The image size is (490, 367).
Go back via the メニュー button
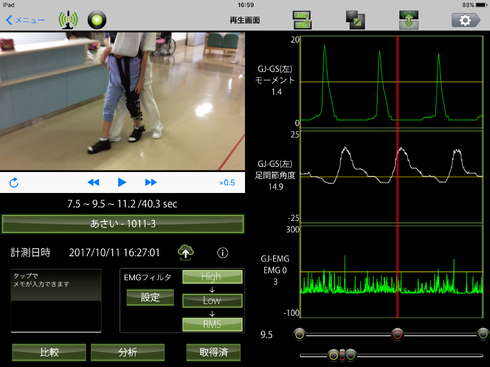point(25,20)
